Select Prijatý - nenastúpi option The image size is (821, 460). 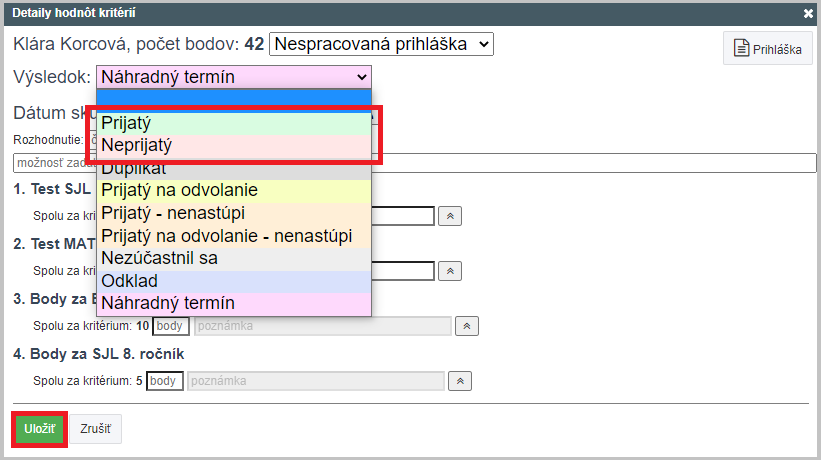pos(234,213)
